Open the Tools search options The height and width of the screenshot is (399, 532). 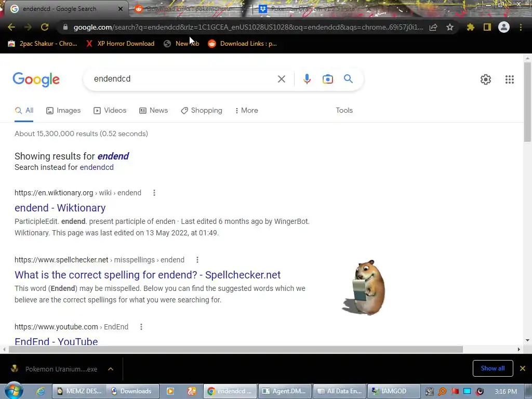[344, 111]
